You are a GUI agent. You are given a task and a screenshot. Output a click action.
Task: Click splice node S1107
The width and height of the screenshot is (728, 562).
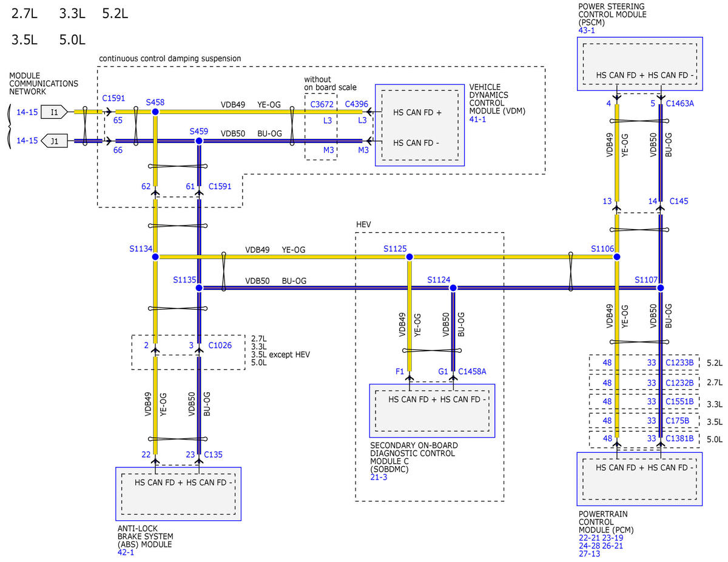(x=661, y=287)
